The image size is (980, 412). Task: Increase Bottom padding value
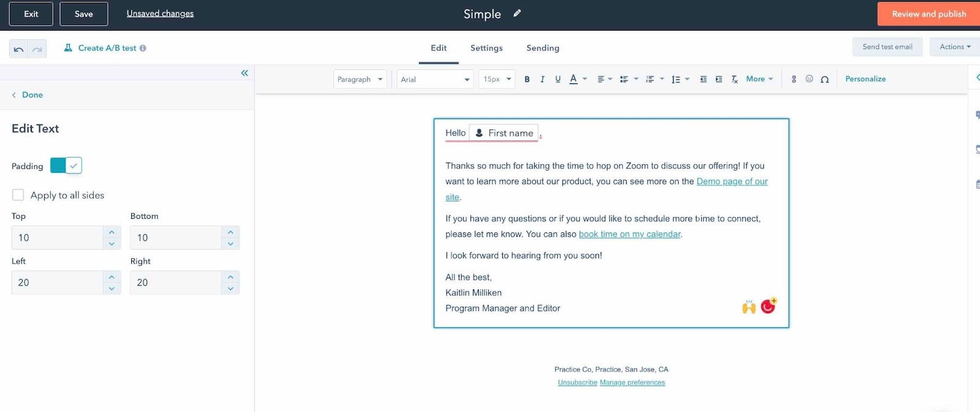[x=230, y=232]
